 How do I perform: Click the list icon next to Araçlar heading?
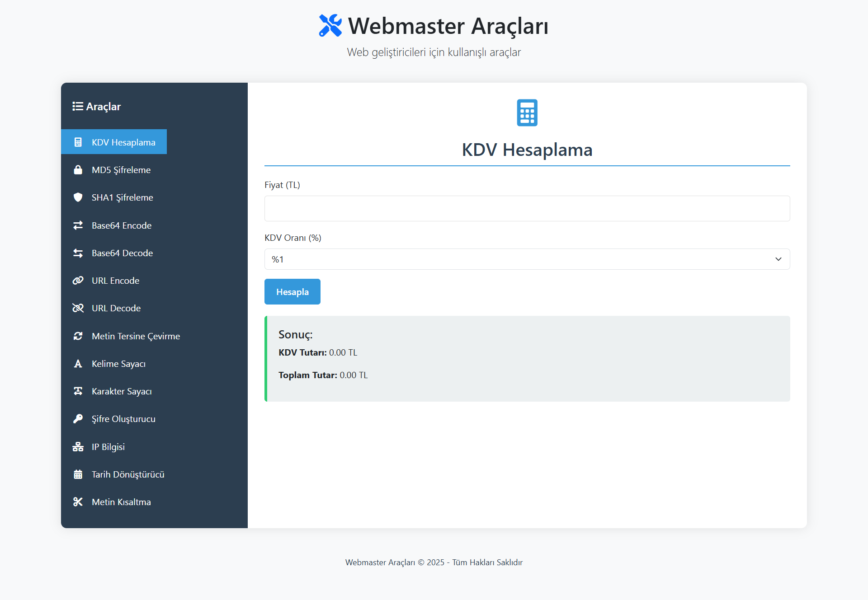click(78, 106)
